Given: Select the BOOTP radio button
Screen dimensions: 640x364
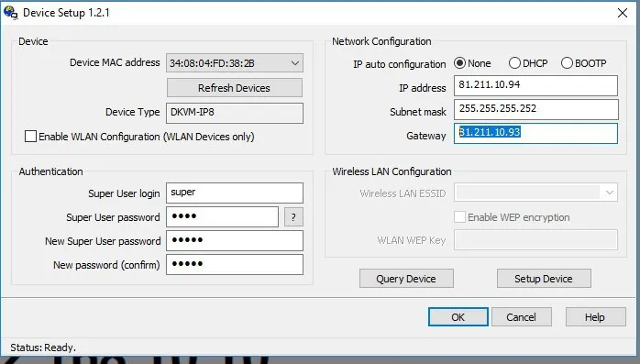Looking at the screenshot, I should 567,63.
